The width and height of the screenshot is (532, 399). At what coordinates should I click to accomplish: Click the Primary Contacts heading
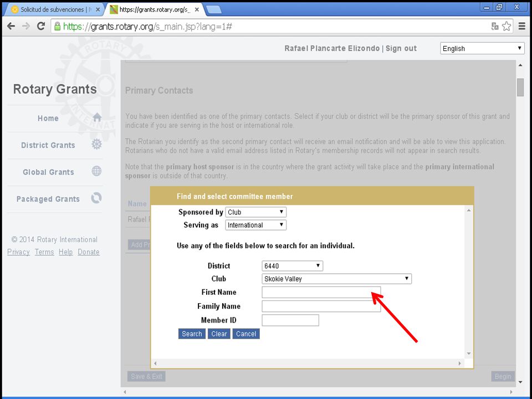tap(159, 90)
